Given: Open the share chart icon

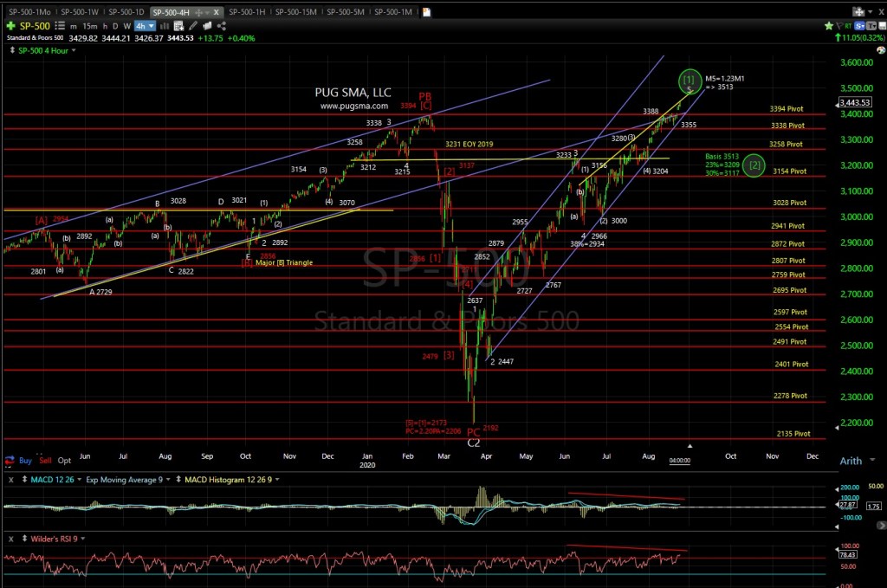Looking at the screenshot, I should (221, 26).
